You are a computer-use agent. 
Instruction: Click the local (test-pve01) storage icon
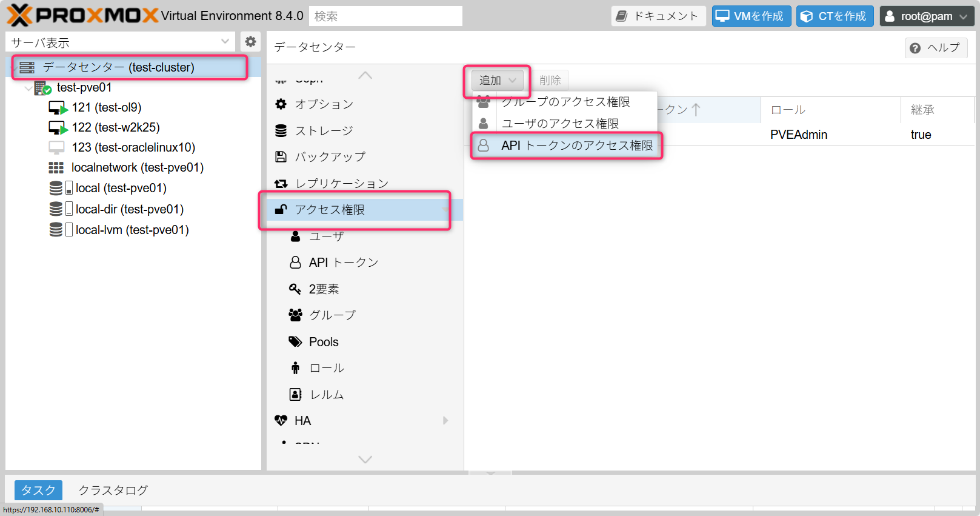coord(61,188)
